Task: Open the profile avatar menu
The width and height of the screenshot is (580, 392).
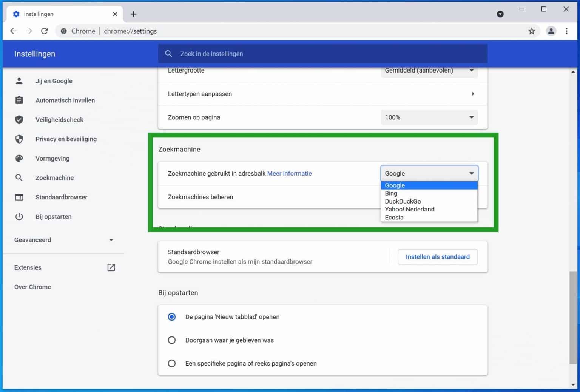Action: [x=551, y=31]
